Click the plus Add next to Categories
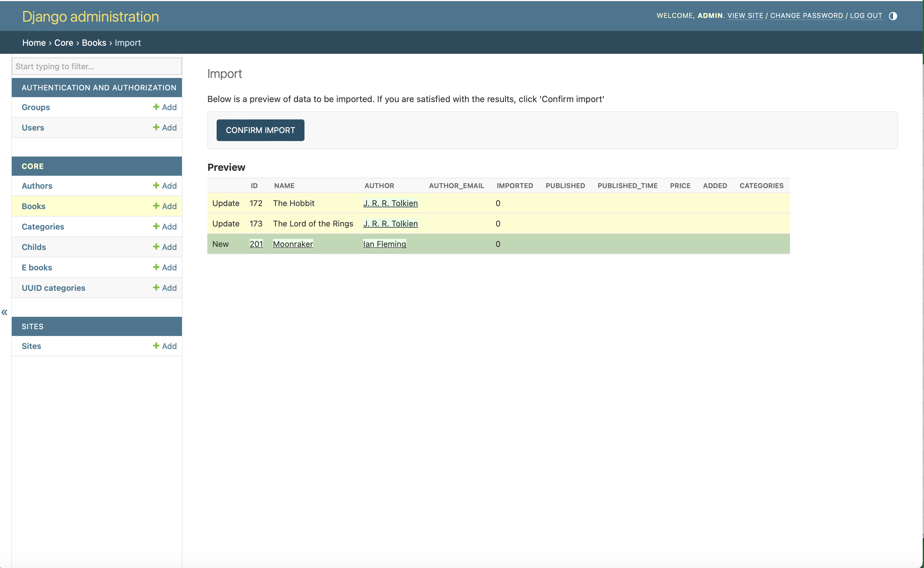Screen dimensions: 924x568 (x=165, y=226)
